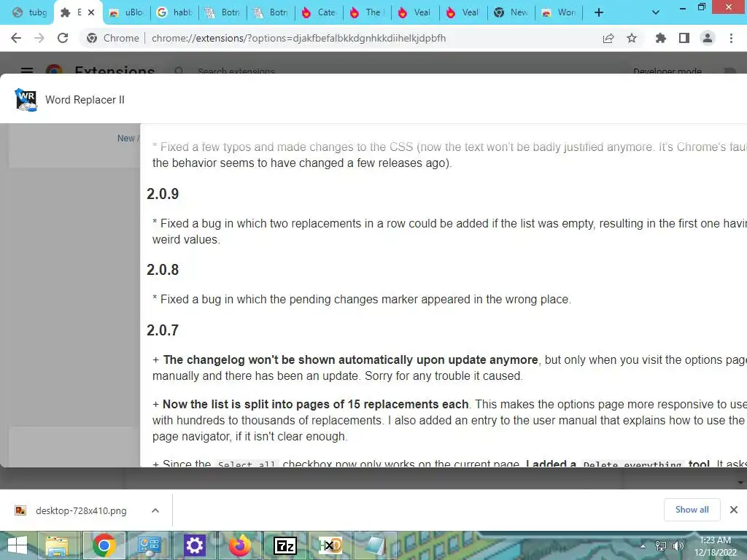747x560 pixels.
Task: Reload the current extensions page
Action: pos(63,38)
